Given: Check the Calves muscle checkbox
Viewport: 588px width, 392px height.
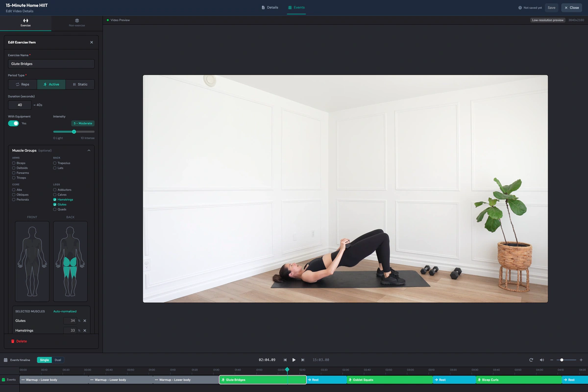Looking at the screenshot, I should pos(55,195).
